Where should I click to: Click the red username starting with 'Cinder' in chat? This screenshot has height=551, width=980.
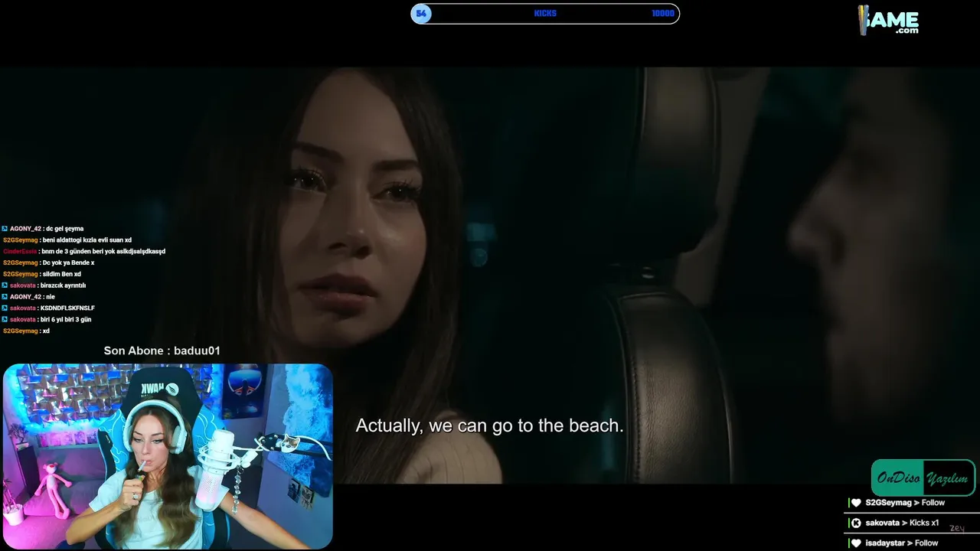tap(20, 251)
